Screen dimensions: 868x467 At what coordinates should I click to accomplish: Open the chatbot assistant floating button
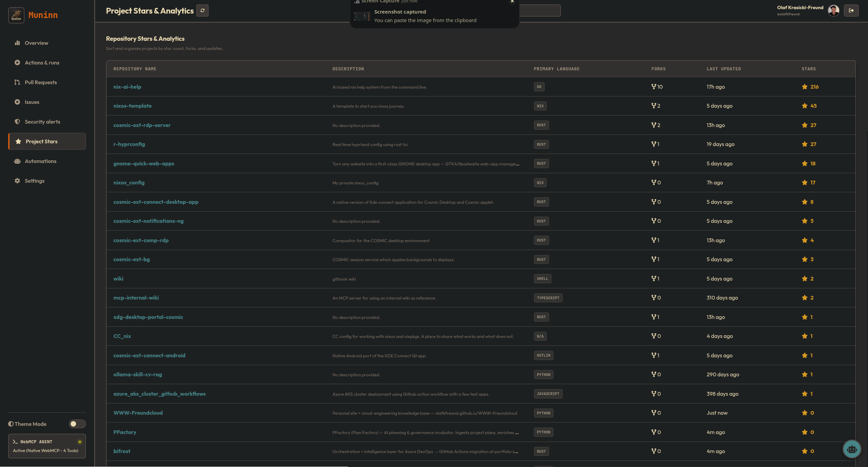[852, 449]
